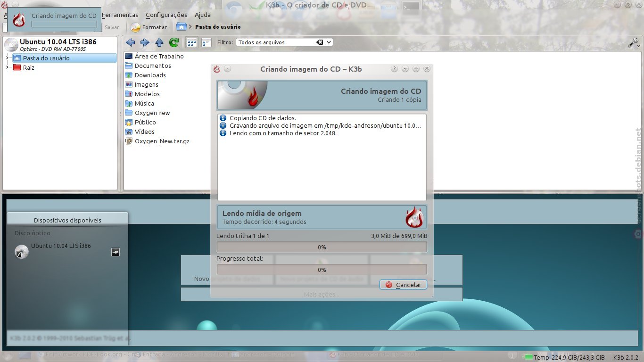This screenshot has height=362, width=644.
Task: Click breadcrumb arrow before Pasta do usuário
Action: pos(190,27)
